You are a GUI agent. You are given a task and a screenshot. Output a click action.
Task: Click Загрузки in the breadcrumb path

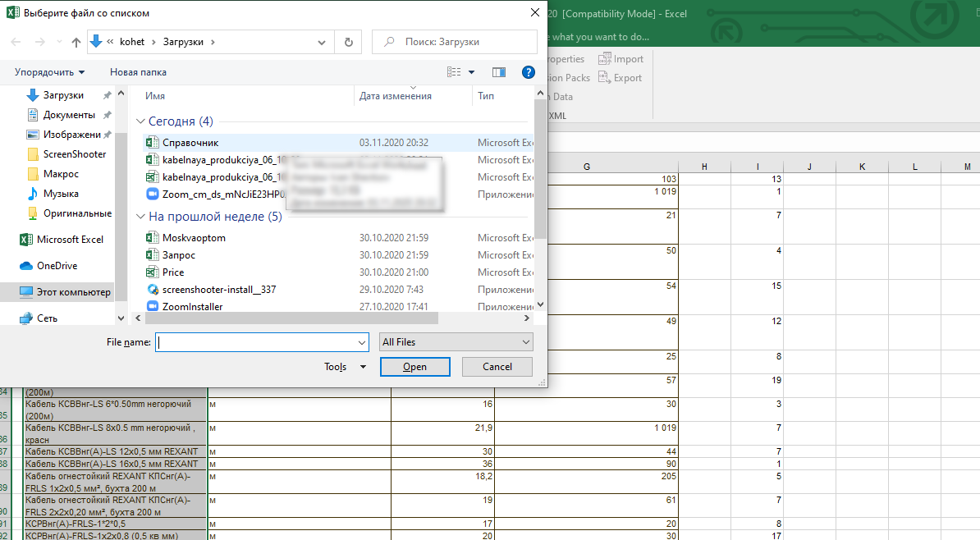pos(183,42)
